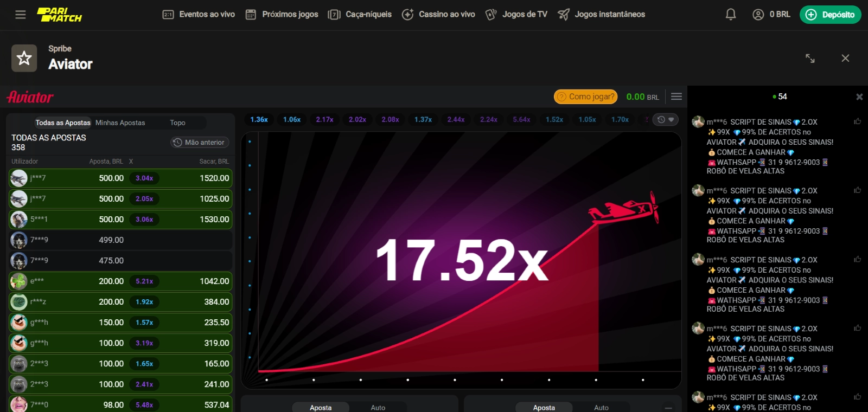Select Auto tab in right bet panel
Image resolution: width=868 pixels, height=412 pixels.
pos(601,407)
